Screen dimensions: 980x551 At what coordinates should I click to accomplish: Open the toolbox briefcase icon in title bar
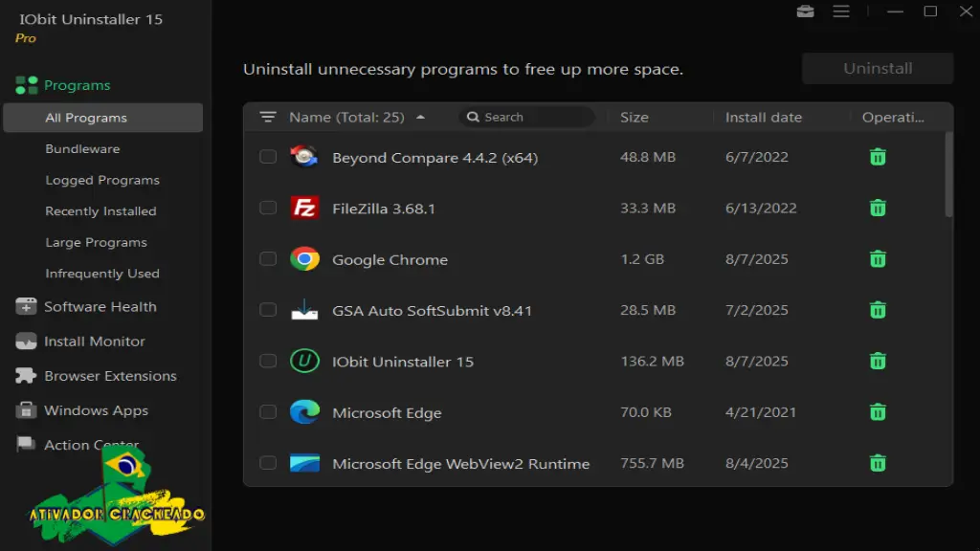coord(805,11)
